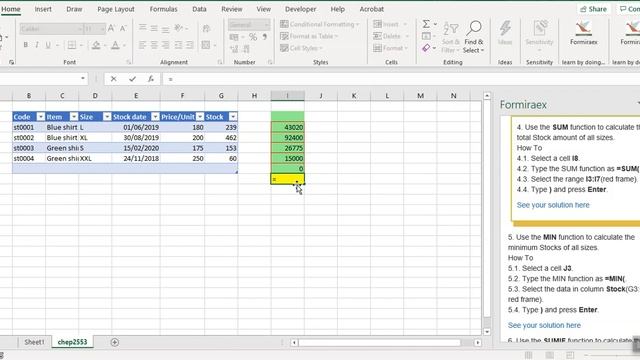Screen dimensions: 640x360
Task: Open the Price/Unit filter dropdown
Action: (x=200, y=117)
